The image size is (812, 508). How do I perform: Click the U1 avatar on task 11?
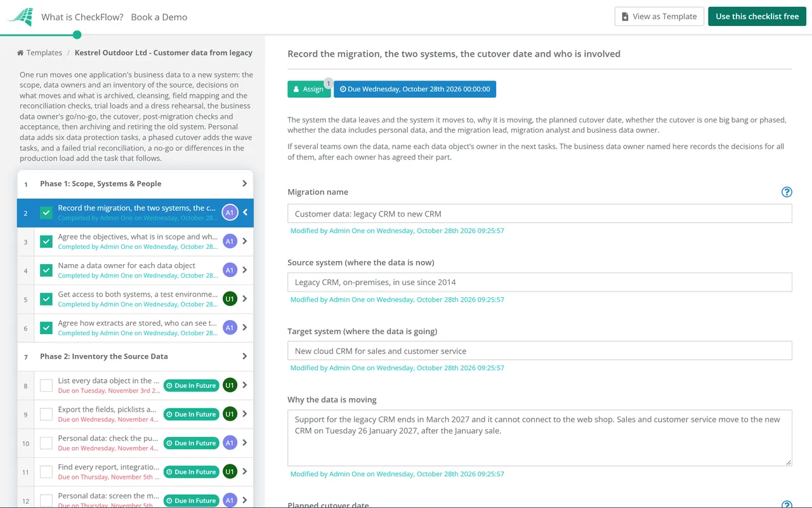pos(230,471)
